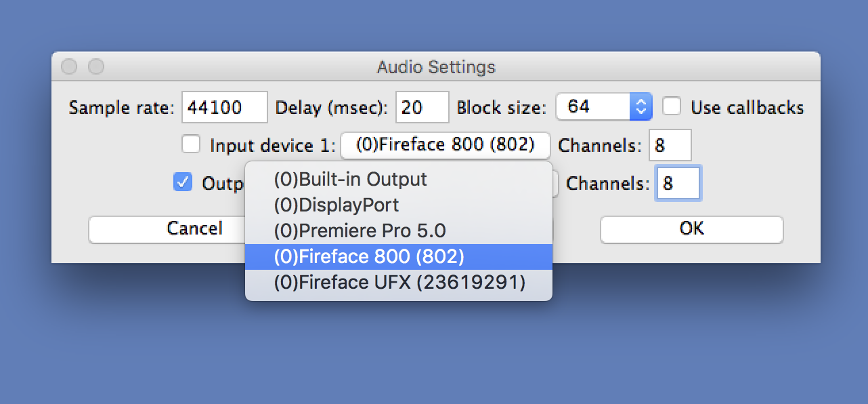Click the Sample rate field
The width and height of the screenshot is (868, 404).
point(225,107)
